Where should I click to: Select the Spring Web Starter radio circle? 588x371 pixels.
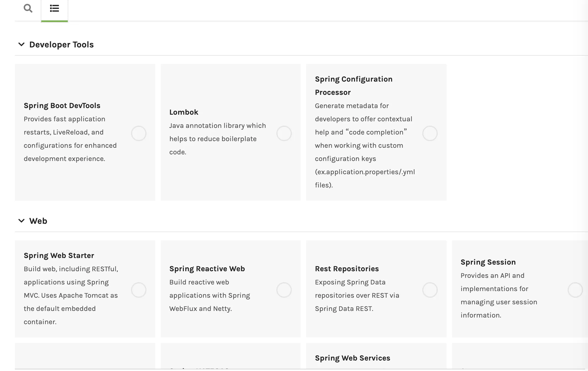138,290
